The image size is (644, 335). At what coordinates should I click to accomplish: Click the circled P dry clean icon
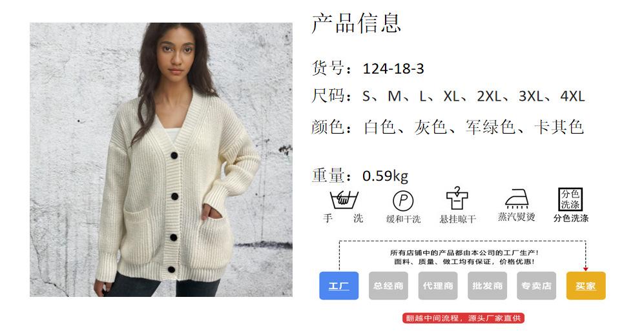(x=403, y=201)
